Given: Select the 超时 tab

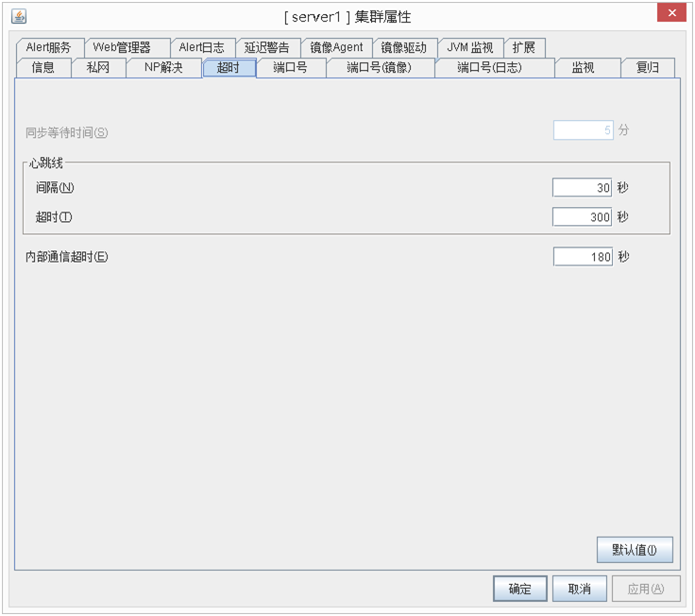Looking at the screenshot, I should coord(229,68).
